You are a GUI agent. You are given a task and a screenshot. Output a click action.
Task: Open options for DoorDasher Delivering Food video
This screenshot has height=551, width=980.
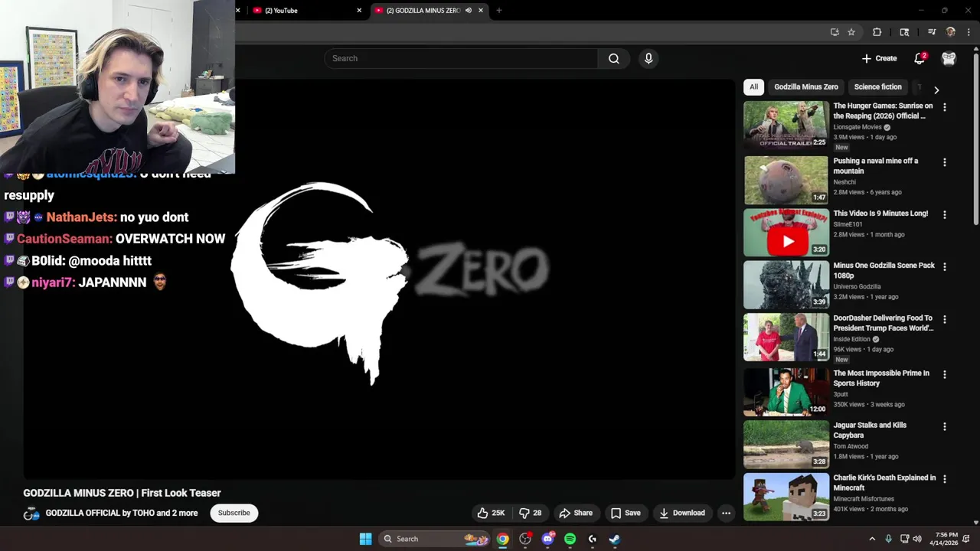click(x=945, y=319)
